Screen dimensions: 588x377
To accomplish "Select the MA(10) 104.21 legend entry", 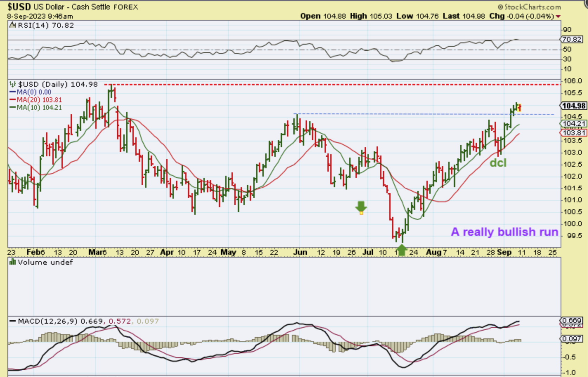I will point(39,107).
